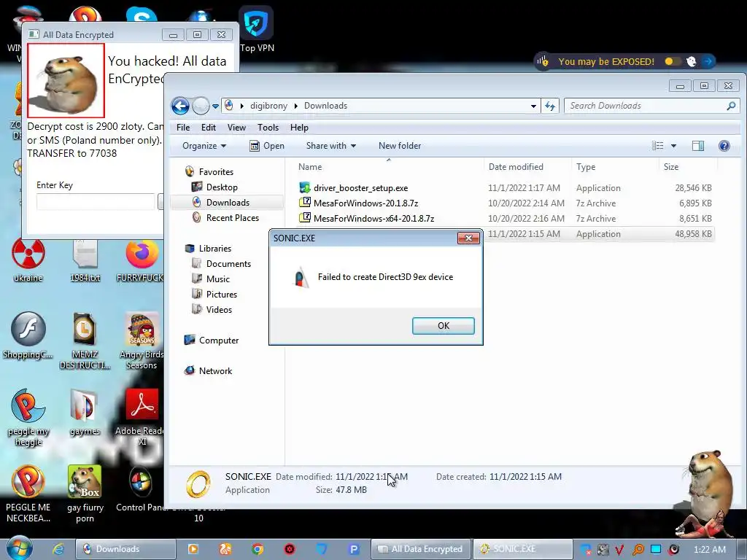This screenshot has width=747, height=560.
Task: Open the Help menu
Action: tap(299, 128)
